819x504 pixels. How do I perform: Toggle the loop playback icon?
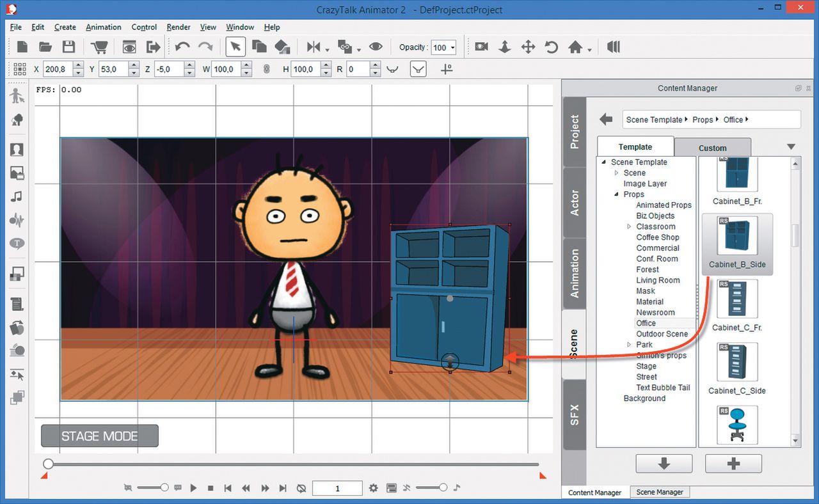coord(301,489)
